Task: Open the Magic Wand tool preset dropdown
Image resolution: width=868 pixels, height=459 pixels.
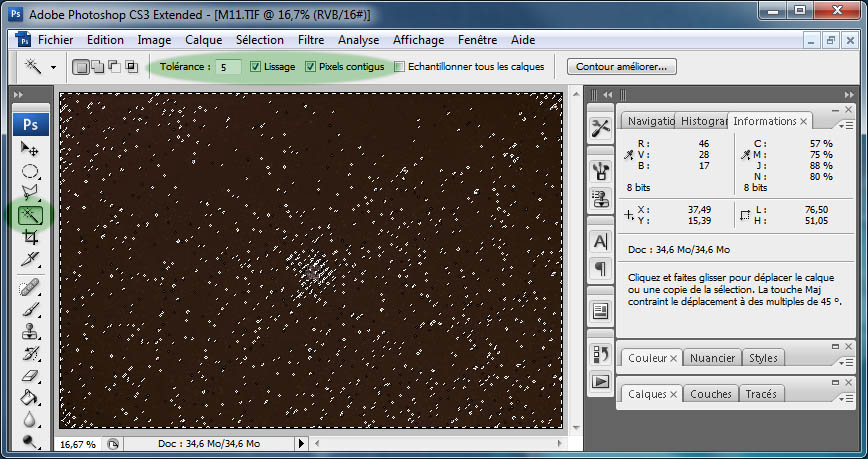Action: tap(54, 68)
